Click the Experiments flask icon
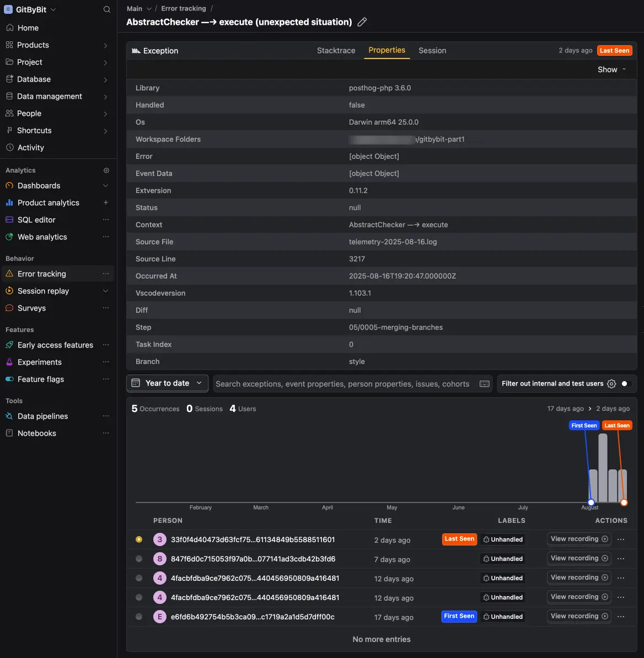The width and height of the screenshot is (644, 658). pos(9,362)
